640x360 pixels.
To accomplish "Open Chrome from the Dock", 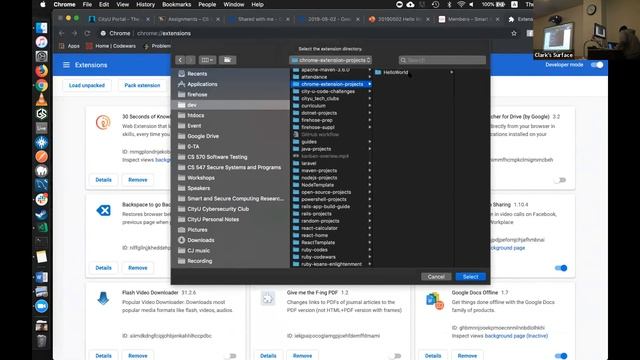I will pyautogui.click(x=41, y=85).
